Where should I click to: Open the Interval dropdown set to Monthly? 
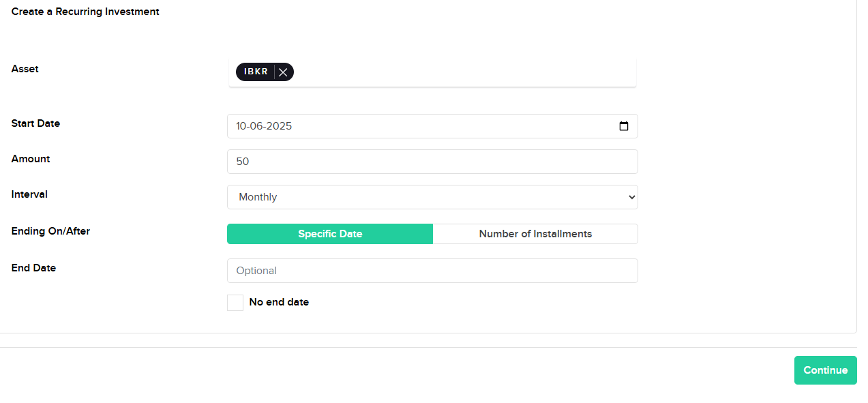tap(432, 197)
